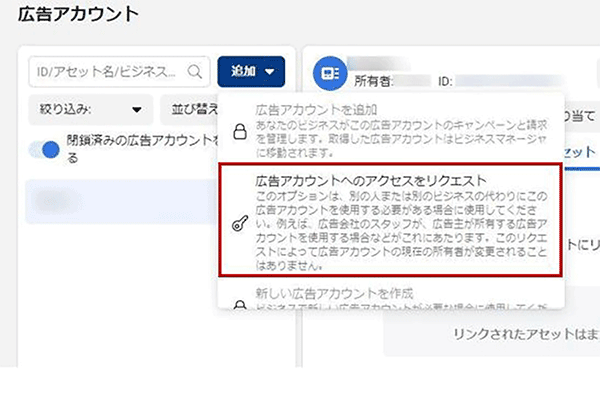This screenshot has width=600, height=399.
Task: Click the blue ad account avatar icon
Action: (330, 73)
